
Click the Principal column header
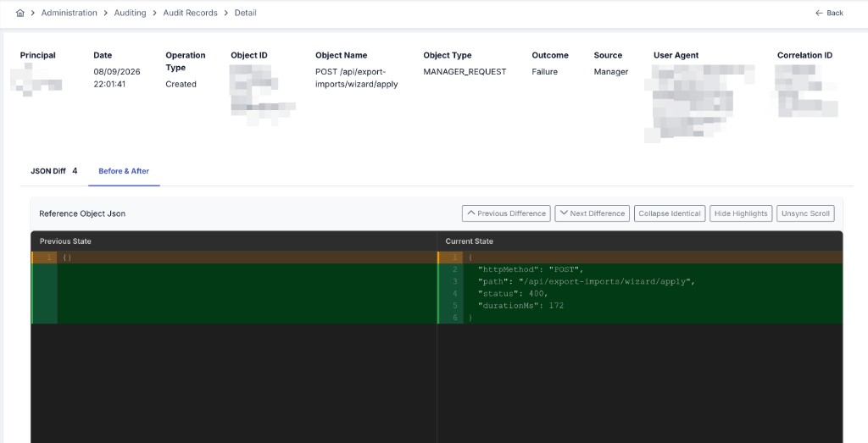[x=37, y=55]
